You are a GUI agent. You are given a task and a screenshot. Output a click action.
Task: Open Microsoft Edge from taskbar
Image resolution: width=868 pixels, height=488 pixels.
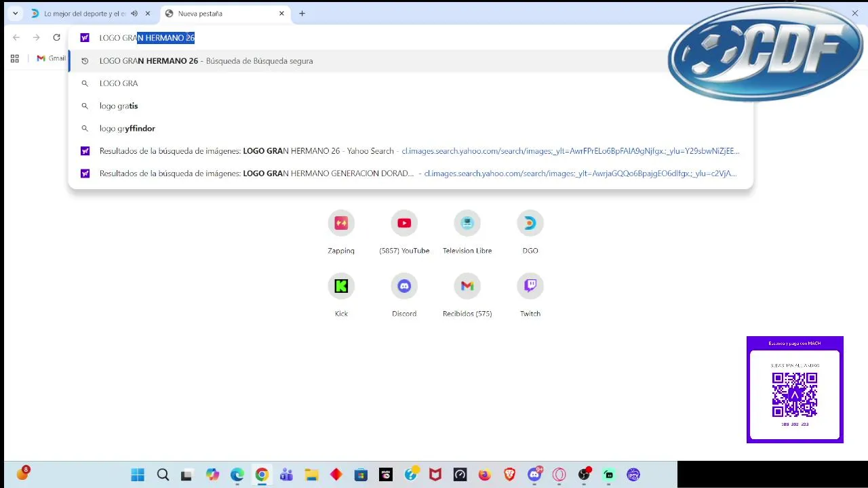click(x=237, y=474)
